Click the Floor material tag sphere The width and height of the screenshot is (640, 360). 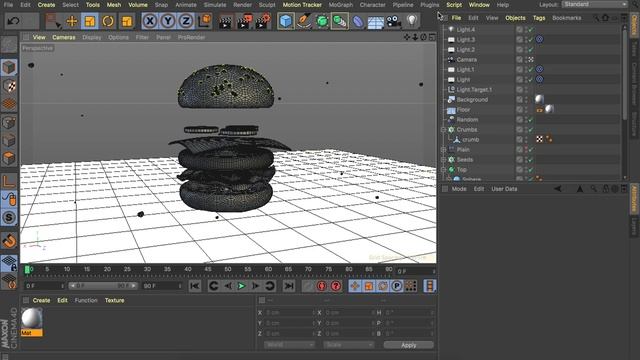tap(549, 109)
